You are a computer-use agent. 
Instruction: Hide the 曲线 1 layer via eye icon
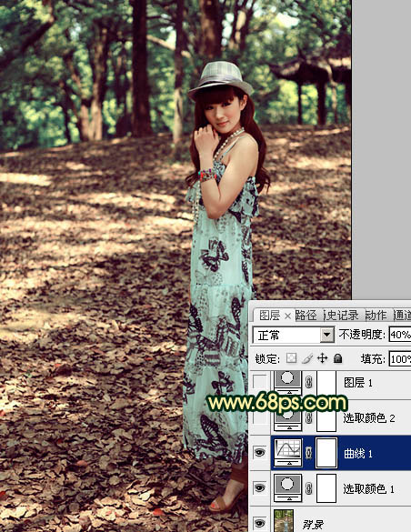[x=260, y=452]
